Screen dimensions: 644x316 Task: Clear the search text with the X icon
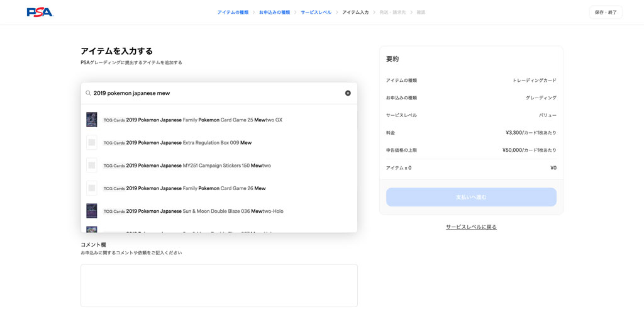click(348, 93)
